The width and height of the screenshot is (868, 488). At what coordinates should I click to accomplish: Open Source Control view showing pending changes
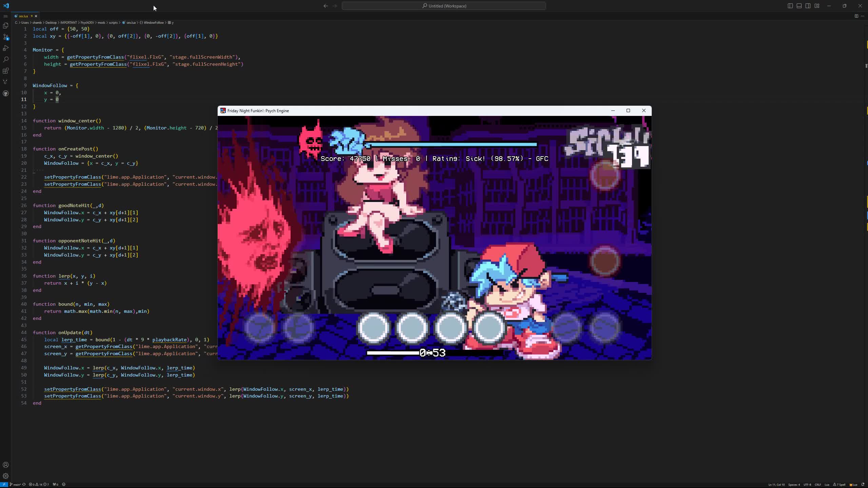point(6,37)
